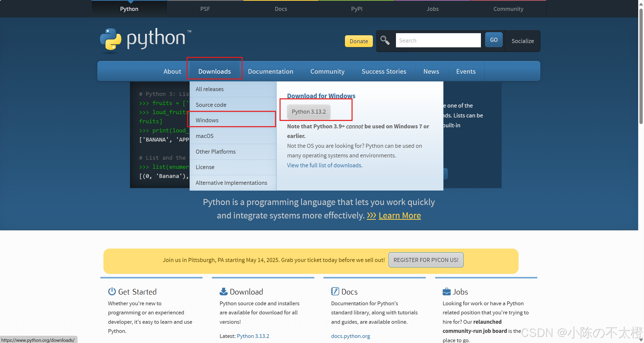
Task: Open the Success Stories menu
Action: pos(384,71)
